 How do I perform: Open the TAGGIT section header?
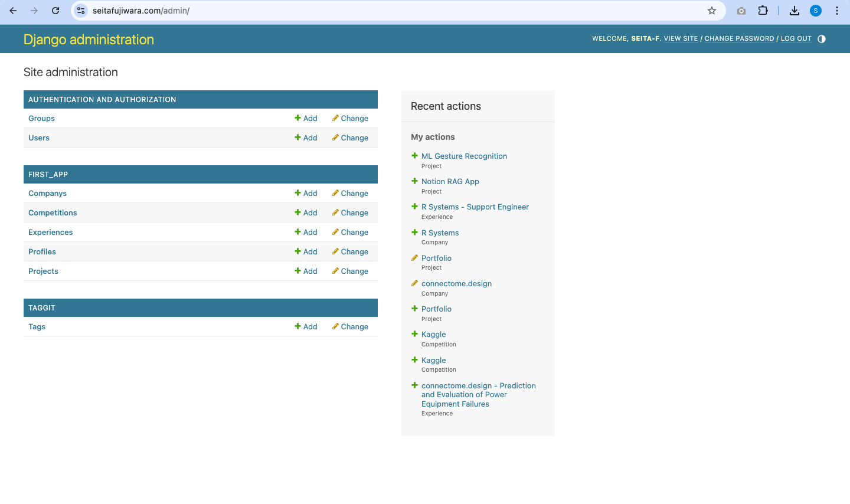tap(41, 308)
